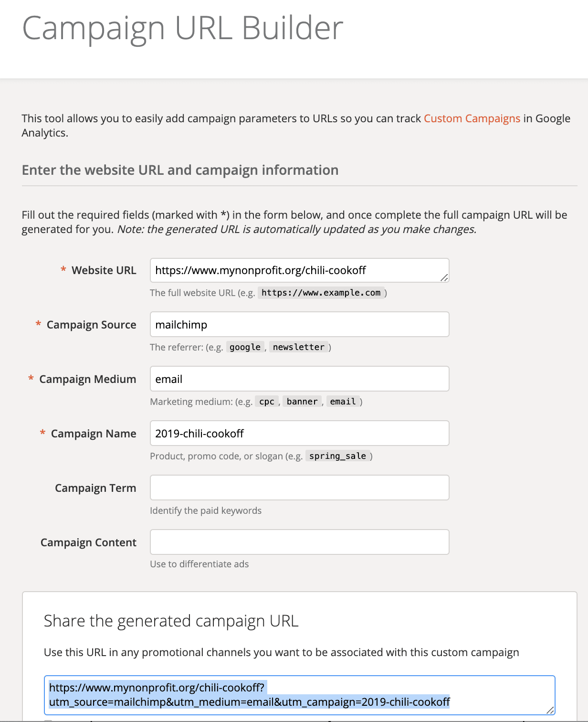This screenshot has width=588, height=722.
Task: Click the https://www.example.com sample URL
Action: (x=321, y=293)
